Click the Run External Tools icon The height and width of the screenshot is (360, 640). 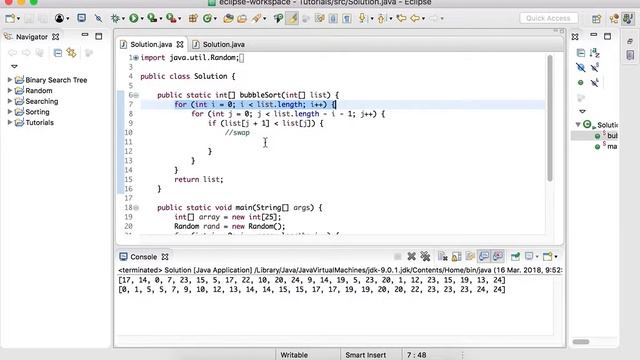tap(171, 18)
